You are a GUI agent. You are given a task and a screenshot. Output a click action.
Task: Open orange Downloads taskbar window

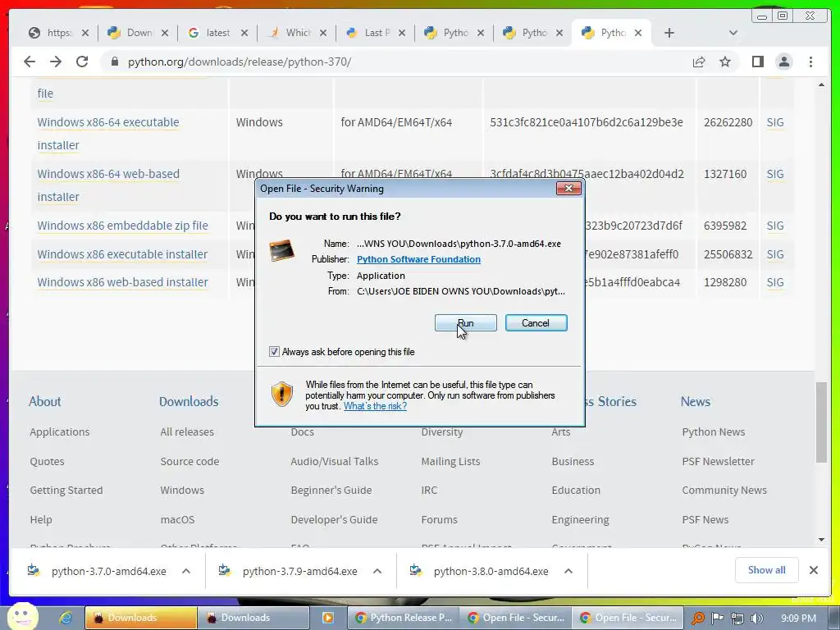coord(141,618)
